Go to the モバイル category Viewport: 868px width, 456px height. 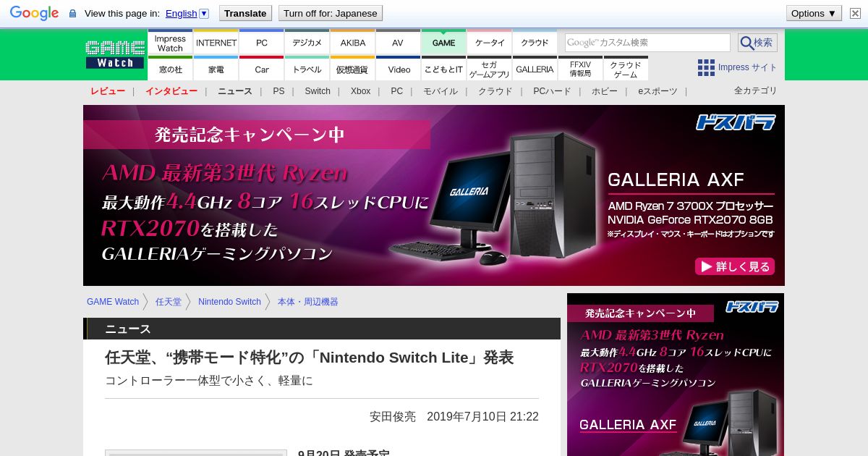(x=441, y=91)
